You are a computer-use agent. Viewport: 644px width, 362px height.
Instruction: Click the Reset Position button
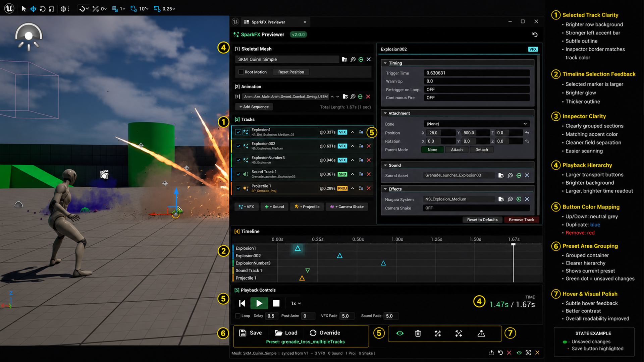(x=291, y=72)
